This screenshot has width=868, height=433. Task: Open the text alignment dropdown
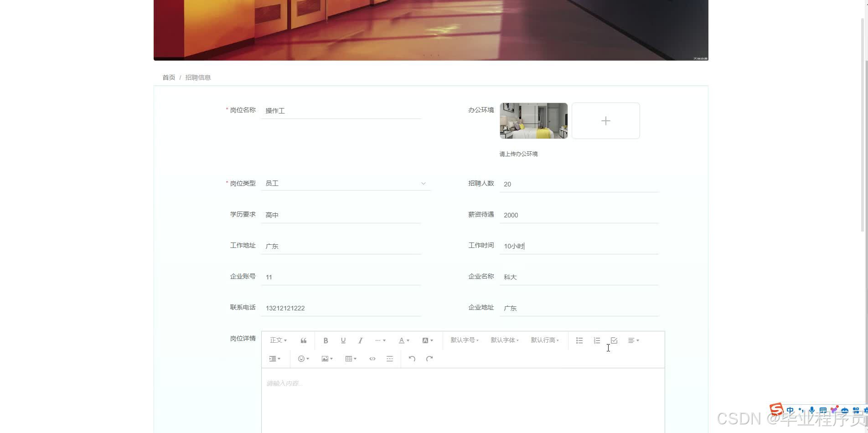point(634,340)
